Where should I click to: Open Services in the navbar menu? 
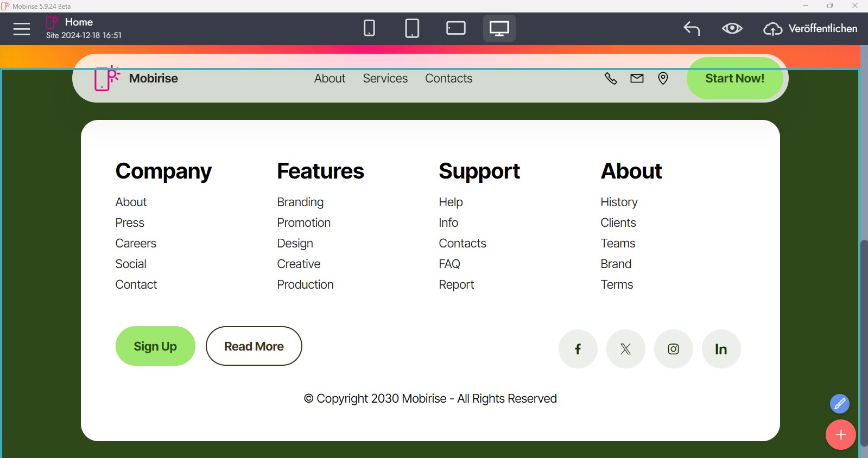(385, 79)
